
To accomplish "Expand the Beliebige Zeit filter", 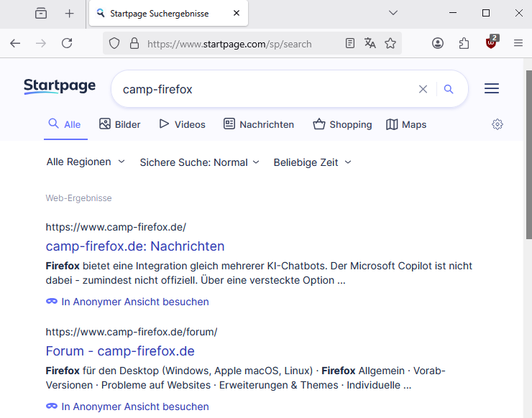I will pos(312,162).
